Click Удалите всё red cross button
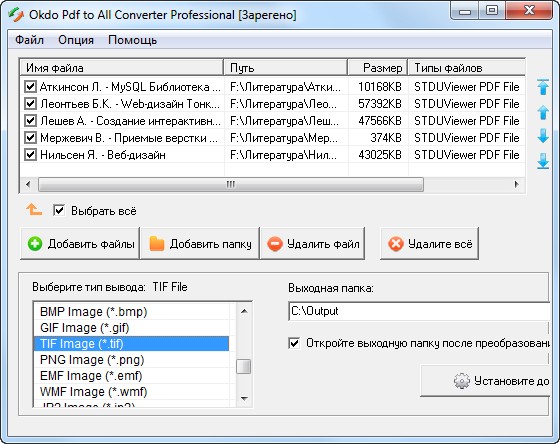 [x=429, y=244]
